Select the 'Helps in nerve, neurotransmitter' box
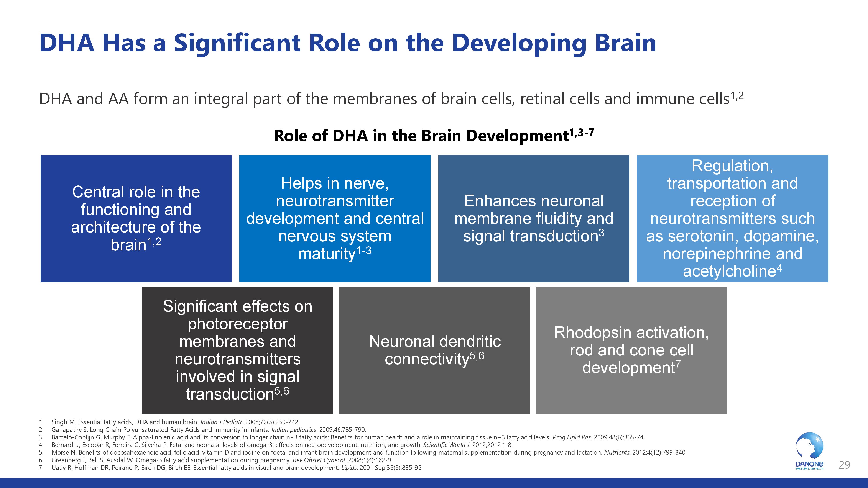Image resolution: width=868 pixels, height=488 pixels. (x=335, y=218)
